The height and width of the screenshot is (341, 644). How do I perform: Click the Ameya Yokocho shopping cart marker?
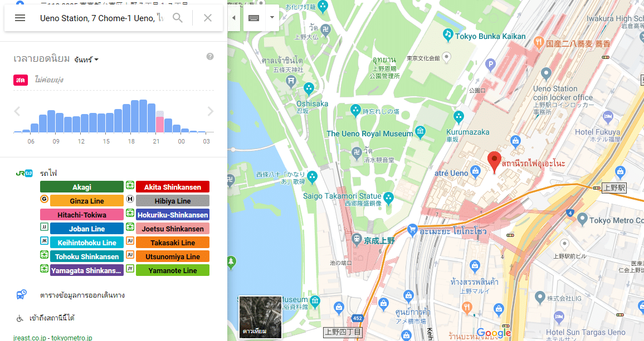pos(412,230)
